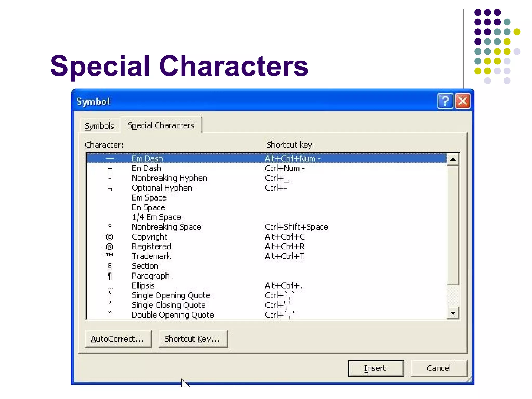
Task: Click the Cancel button
Action: pyautogui.click(x=439, y=368)
